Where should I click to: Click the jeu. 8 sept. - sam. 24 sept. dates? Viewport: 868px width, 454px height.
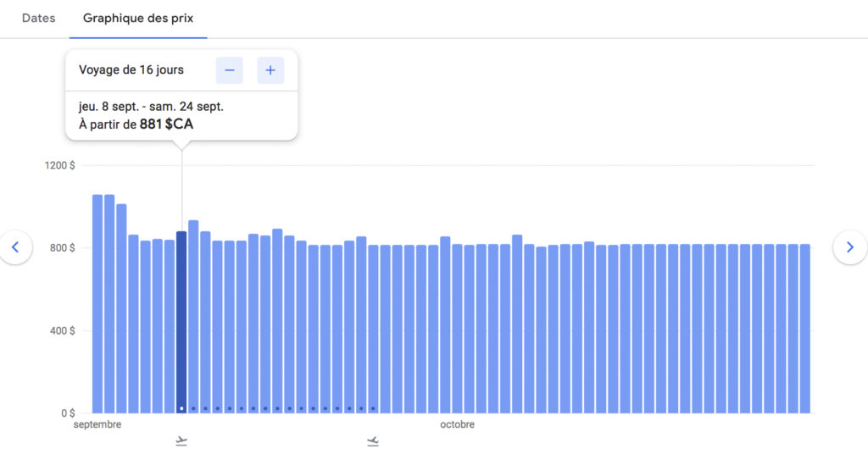click(151, 107)
